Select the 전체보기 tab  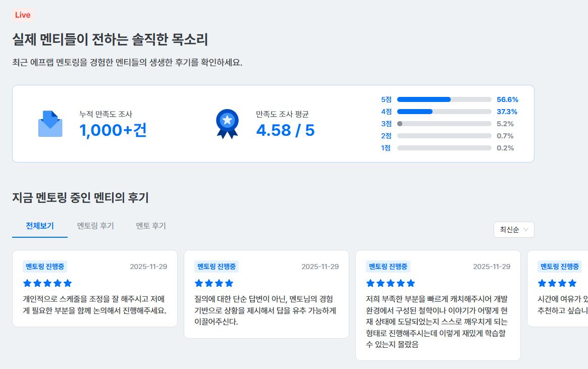pyautogui.click(x=40, y=226)
